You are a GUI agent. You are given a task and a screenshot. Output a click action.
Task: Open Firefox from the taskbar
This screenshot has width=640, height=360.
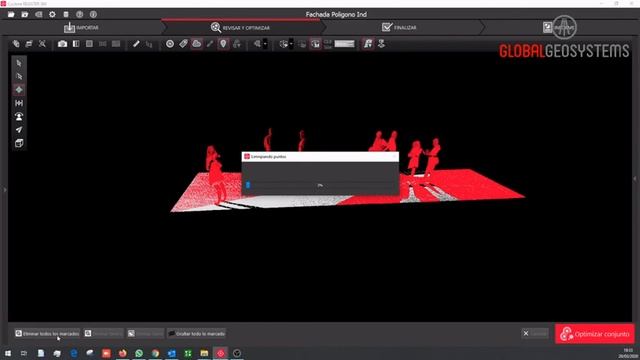pos(122,353)
